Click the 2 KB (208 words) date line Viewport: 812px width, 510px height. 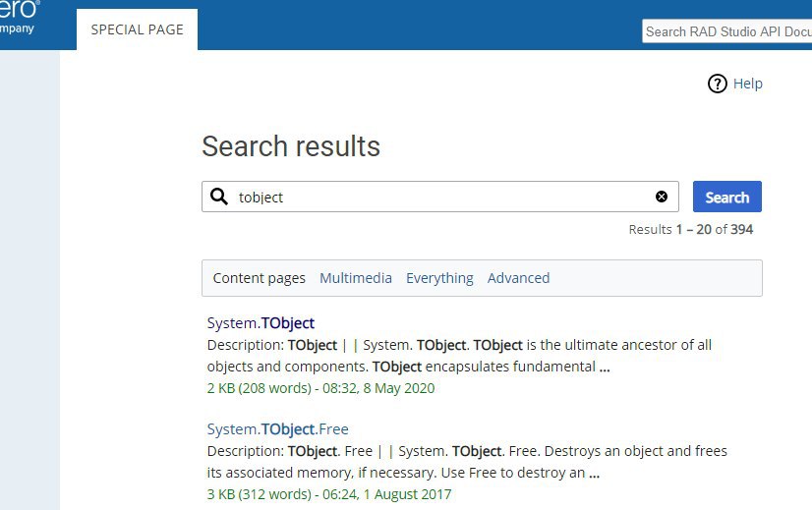pyautogui.click(x=320, y=388)
